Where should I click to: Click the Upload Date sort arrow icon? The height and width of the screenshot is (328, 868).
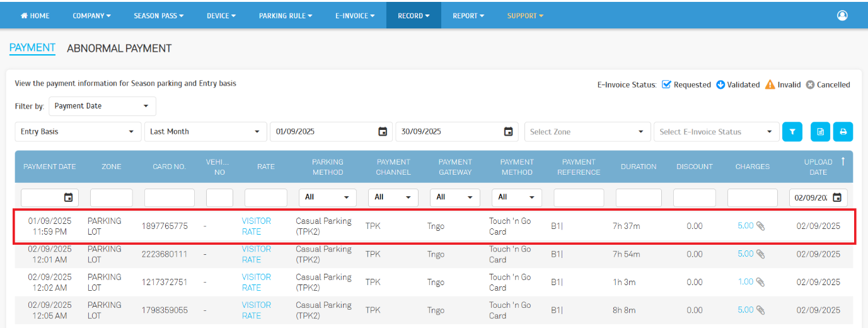click(x=843, y=161)
